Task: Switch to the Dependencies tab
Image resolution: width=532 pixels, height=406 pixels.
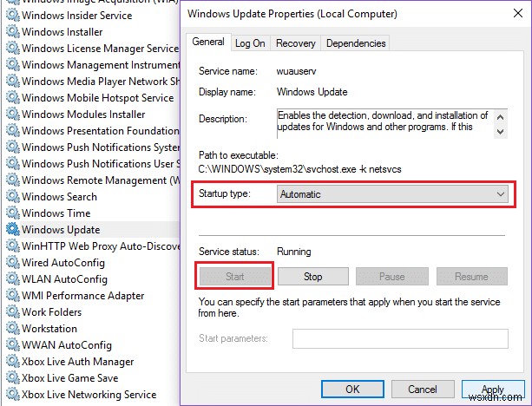Action: pyautogui.click(x=356, y=43)
